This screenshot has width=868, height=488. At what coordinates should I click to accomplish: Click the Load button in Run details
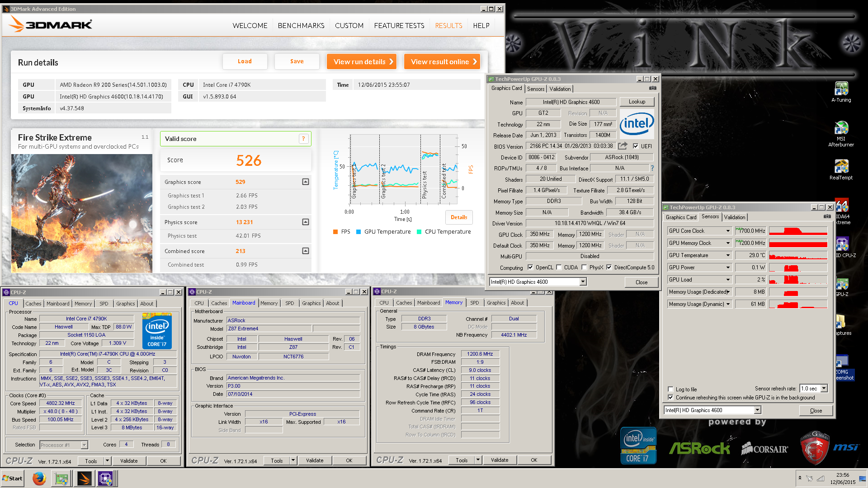click(x=245, y=61)
